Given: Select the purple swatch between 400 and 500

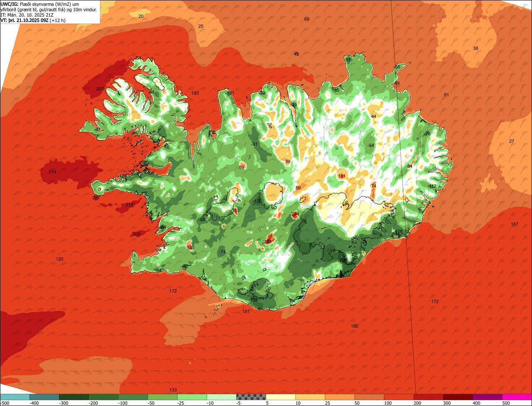Looking at the screenshot, I should [488, 397].
